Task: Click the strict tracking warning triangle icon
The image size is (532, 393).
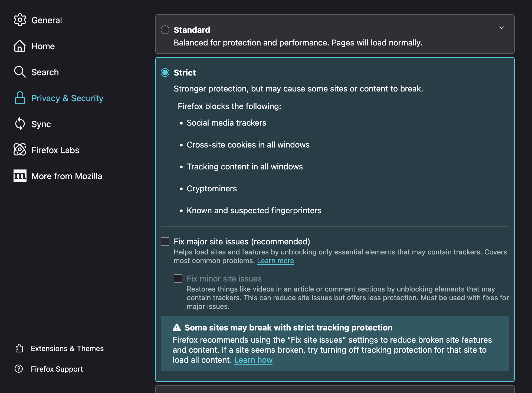Action: pyautogui.click(x=177, y=327)
